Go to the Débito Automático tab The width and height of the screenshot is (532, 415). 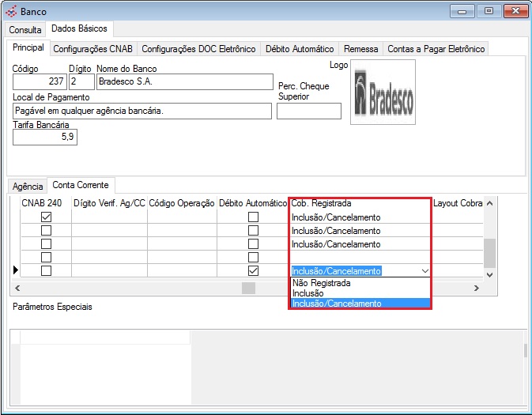tap(299, 49)
